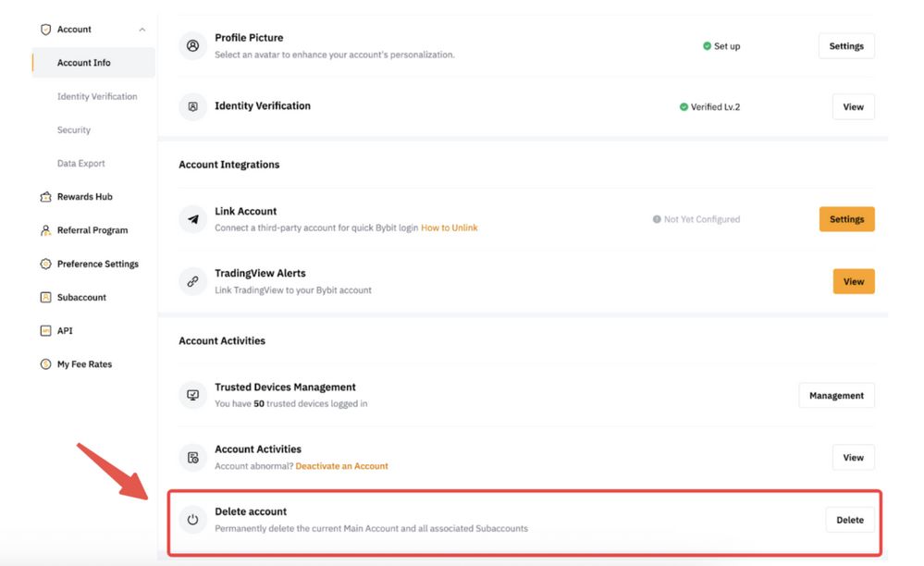Click the Not Yet Configured status text
This screenshot has width=924, height=566.
(702, 219)
